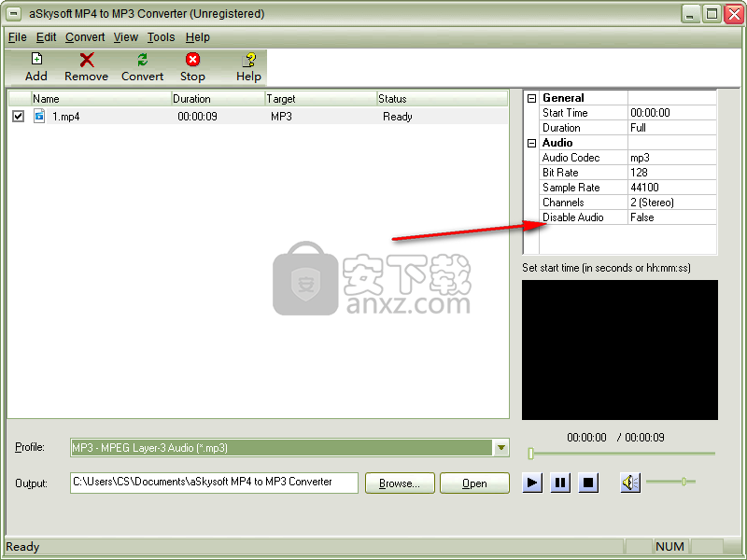Open the Profile dropdown arrow
Screen dimensions: 747x560
pos(501,448)
